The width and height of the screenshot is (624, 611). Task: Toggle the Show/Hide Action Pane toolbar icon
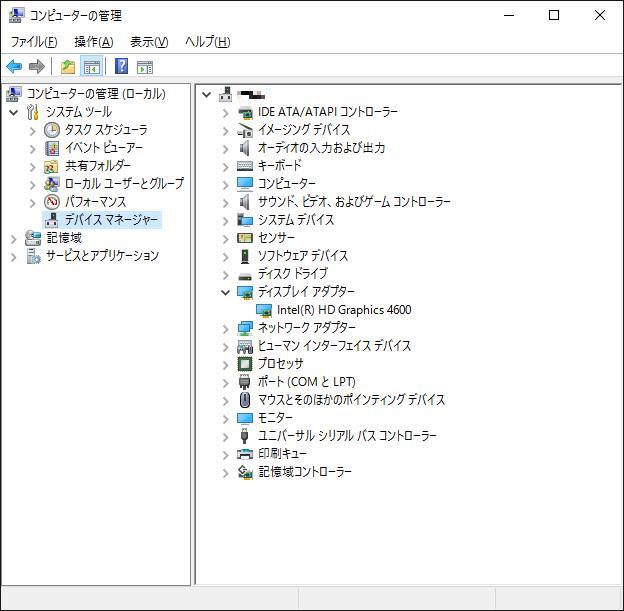144,66
